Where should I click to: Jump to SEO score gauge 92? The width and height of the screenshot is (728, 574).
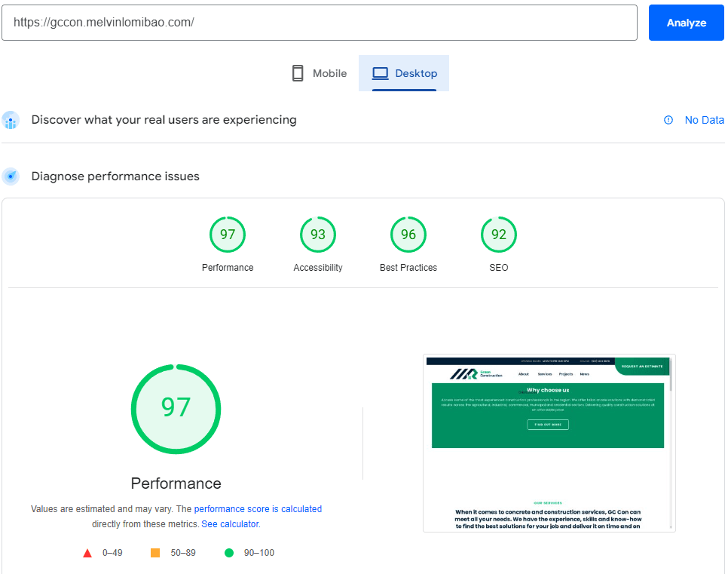click(499, 235)
